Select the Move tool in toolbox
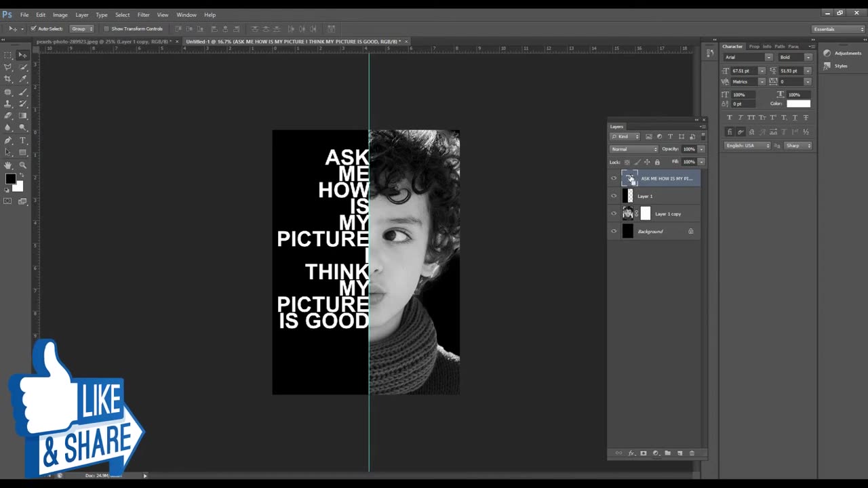The height and width of the screenshot is (488, 868). 22,56
